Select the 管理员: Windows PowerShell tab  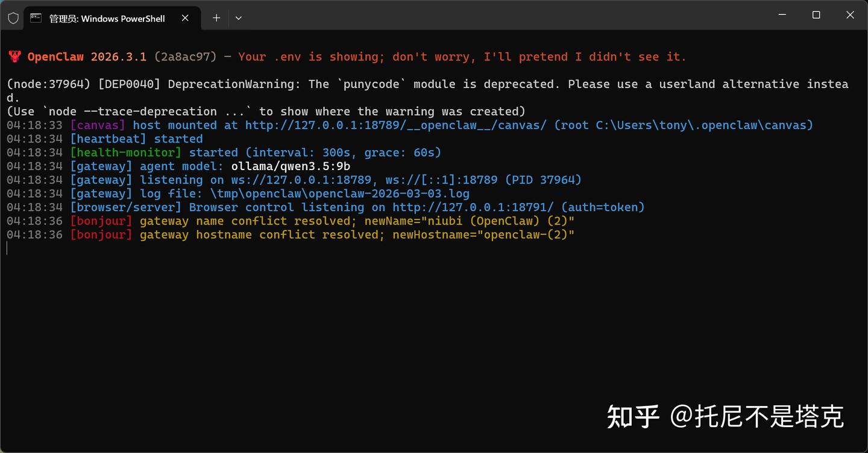[107, 19]
